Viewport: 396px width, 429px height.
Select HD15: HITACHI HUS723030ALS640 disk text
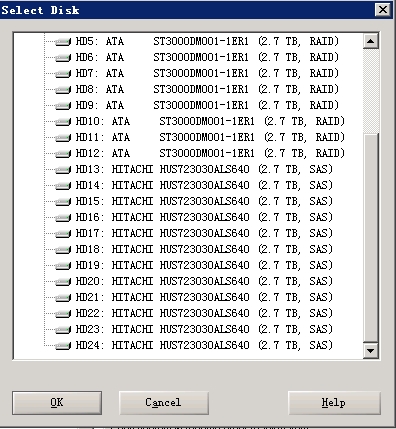coord(204,201)
